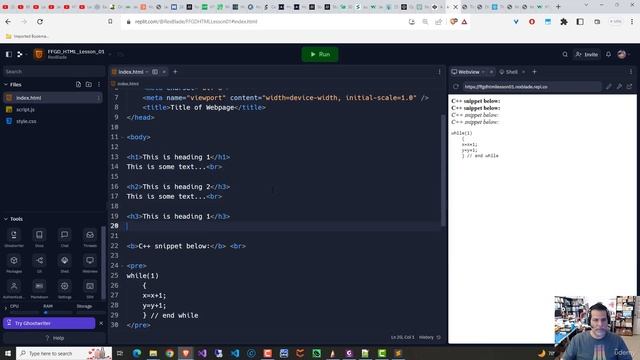
Task: Open the index.html file row options
Action: click(98, 98)
